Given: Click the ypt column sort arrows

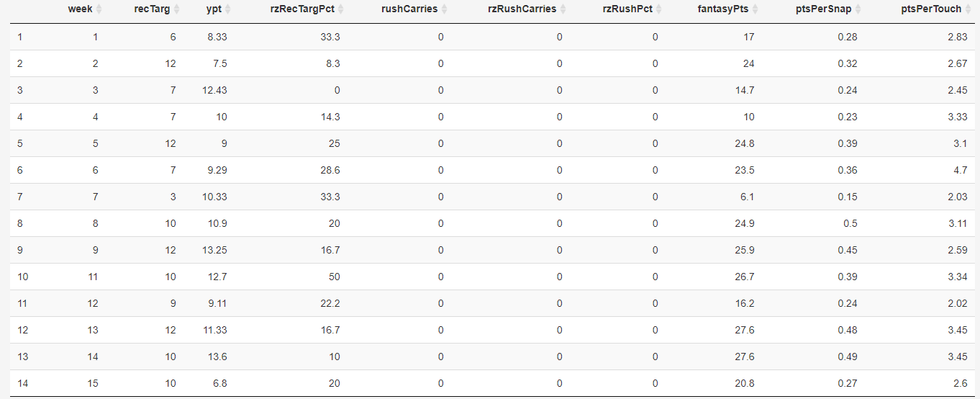Looking at the screenshot, I should [227, 9].
